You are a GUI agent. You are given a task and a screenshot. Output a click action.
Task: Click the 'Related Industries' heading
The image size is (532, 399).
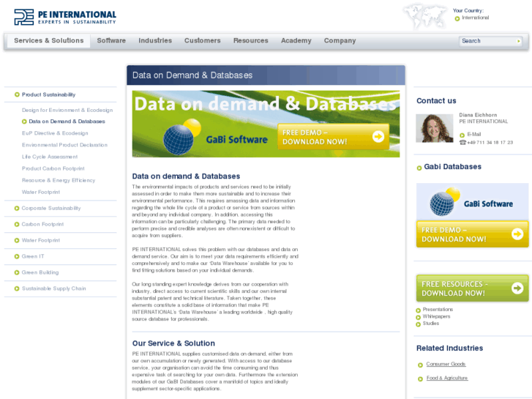pos(449,348)
